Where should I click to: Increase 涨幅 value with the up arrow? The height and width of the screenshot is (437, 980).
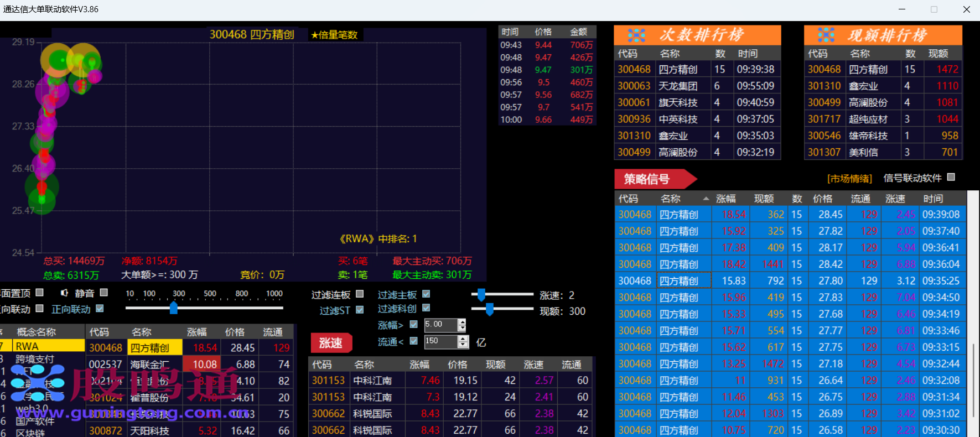[462, 322]
